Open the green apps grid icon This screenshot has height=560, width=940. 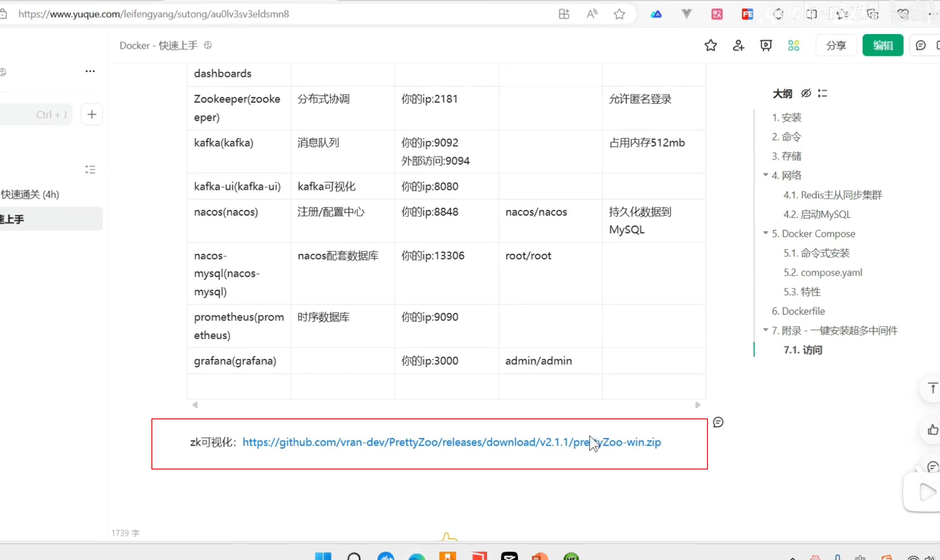(x=793, y=45)
